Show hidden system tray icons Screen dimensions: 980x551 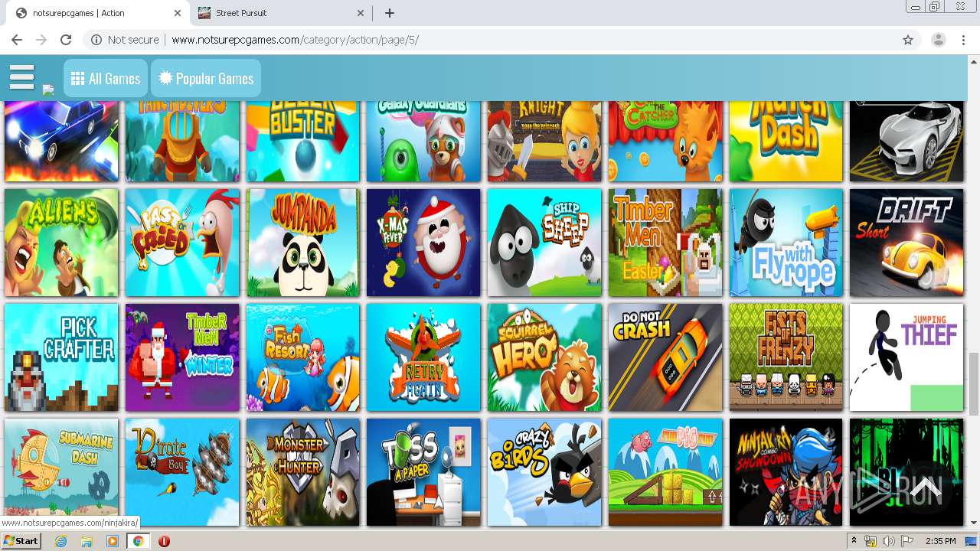(x=854, y=541)
